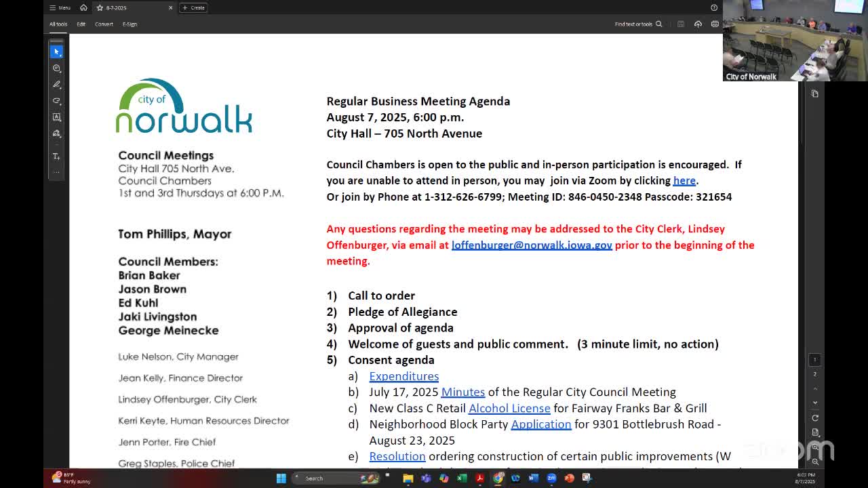Open the Acrobat hamburger Menu
The width and height of the screenshot is (868, 488).
(x=60, y=7)
